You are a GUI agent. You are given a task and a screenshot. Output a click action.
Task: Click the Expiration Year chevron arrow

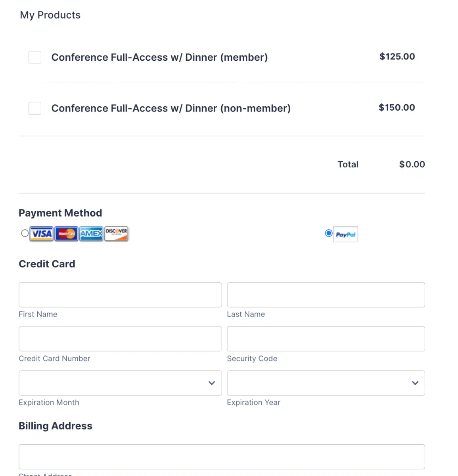[415, 383]
